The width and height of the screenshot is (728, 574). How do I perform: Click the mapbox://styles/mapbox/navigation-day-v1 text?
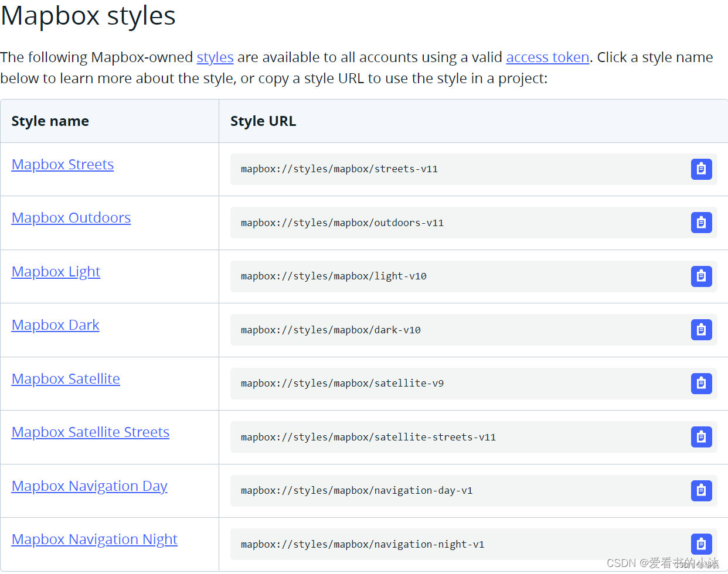[356, 491]
